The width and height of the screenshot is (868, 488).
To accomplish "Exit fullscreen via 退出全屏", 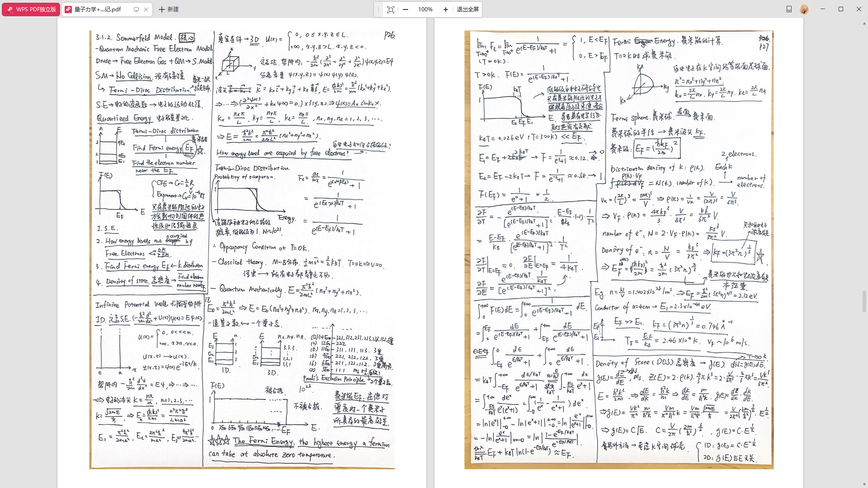I will (x=467, y=9).
